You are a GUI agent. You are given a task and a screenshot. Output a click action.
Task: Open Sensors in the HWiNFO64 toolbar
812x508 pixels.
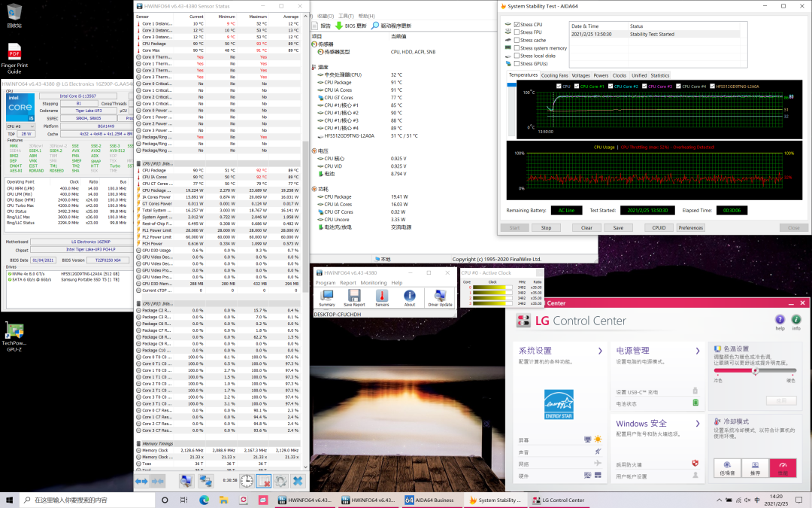(382, 297)
